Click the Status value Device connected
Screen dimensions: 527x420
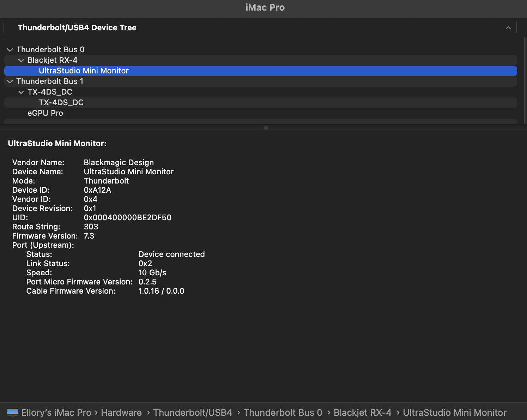click(171, 254)
